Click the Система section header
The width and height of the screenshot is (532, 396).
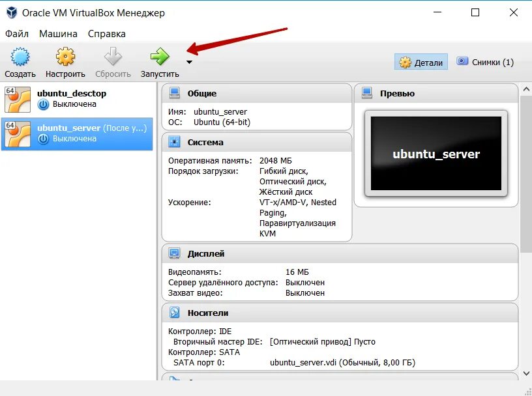point(257,143)
